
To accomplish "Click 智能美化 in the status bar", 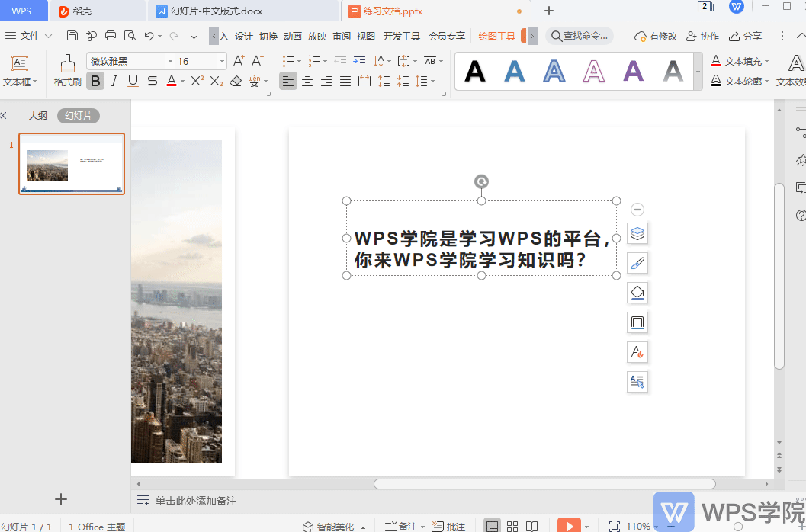I will coord(334,527).
